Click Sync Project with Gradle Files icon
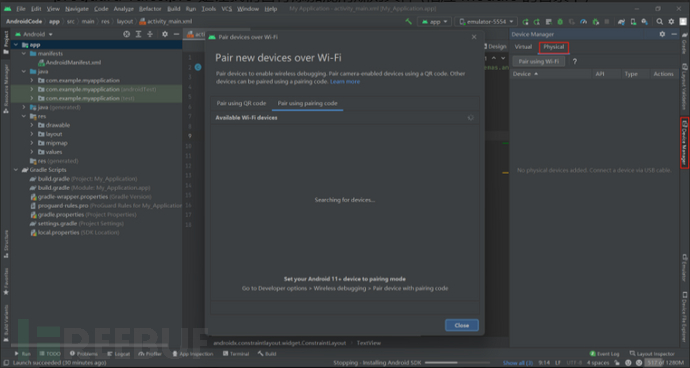 point(621,22)
